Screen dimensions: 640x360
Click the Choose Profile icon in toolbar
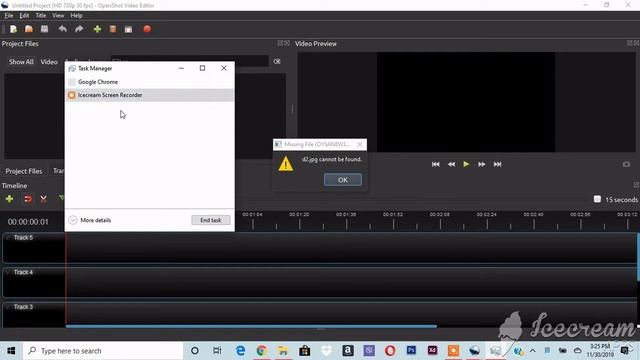coord(113,29)
